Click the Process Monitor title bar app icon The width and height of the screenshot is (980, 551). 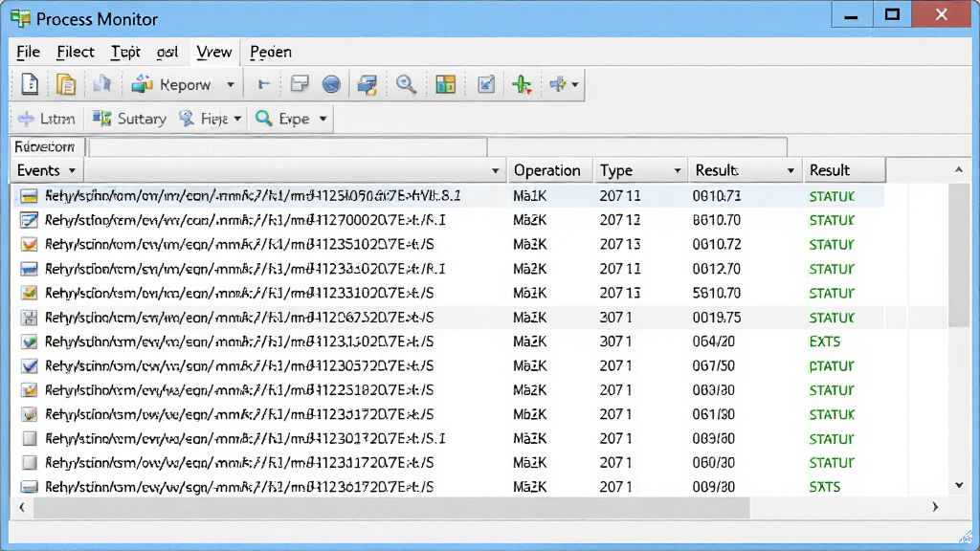tap(20, 19)
